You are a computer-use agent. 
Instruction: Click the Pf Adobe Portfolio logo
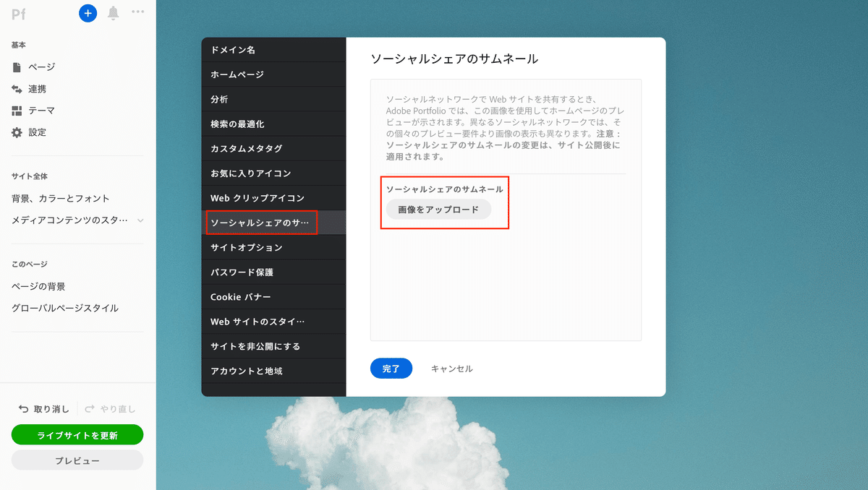coord(19,13)
